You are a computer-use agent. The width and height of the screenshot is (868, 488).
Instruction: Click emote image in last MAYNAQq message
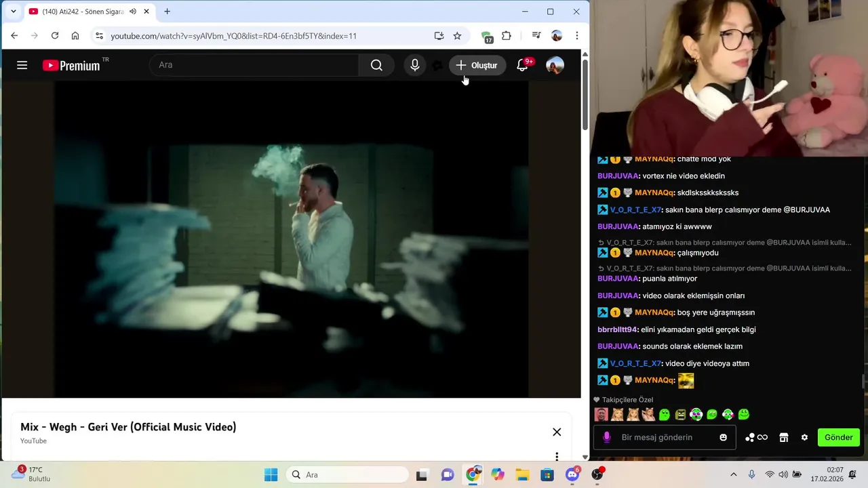pos(686,380)
